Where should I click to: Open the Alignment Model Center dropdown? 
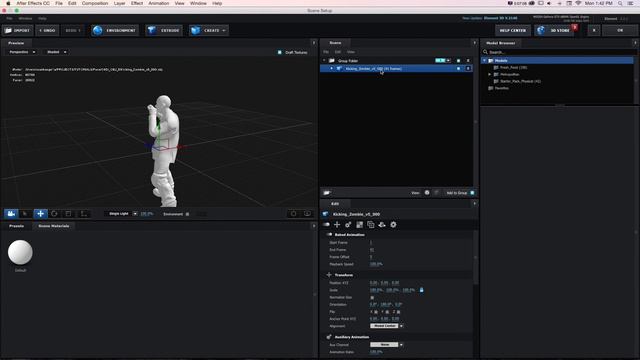[387, 326]
